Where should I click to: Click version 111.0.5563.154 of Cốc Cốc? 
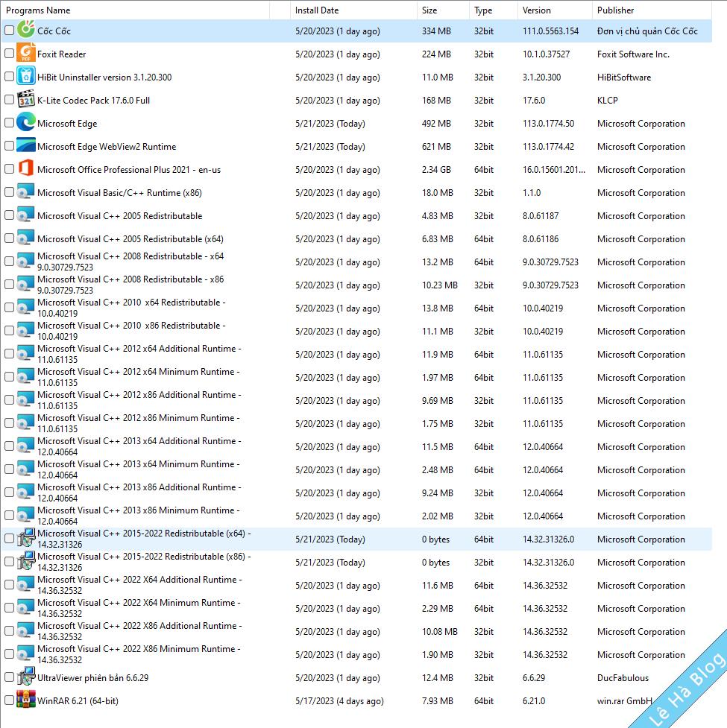pos(550,31)
